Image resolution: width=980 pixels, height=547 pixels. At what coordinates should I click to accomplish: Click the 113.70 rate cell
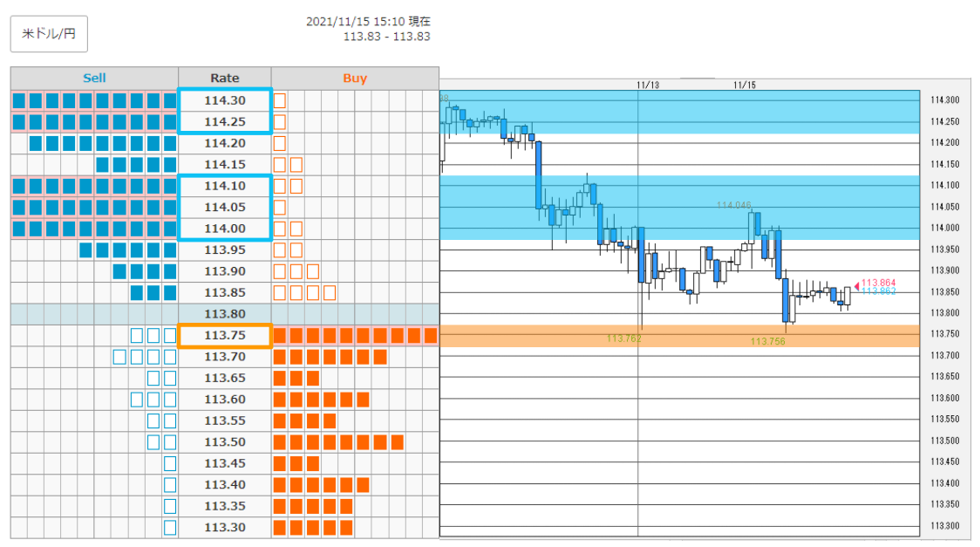click(225, 357)
